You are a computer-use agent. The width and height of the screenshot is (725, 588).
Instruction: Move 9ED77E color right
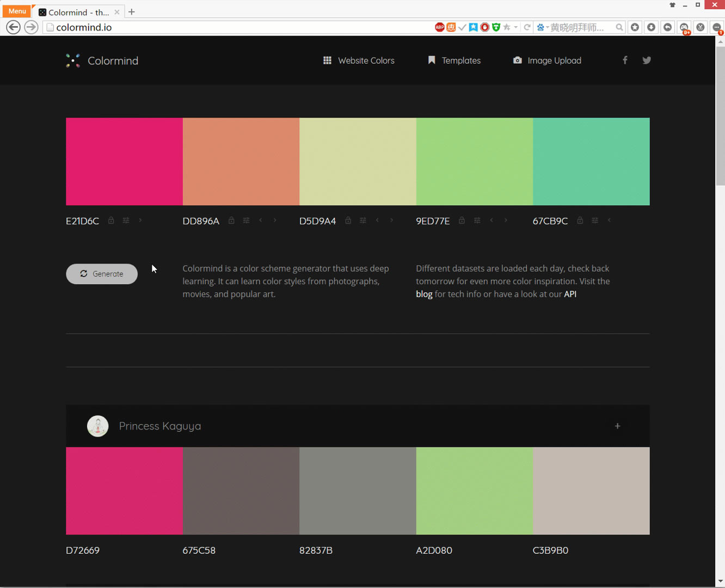coord(506,220)
